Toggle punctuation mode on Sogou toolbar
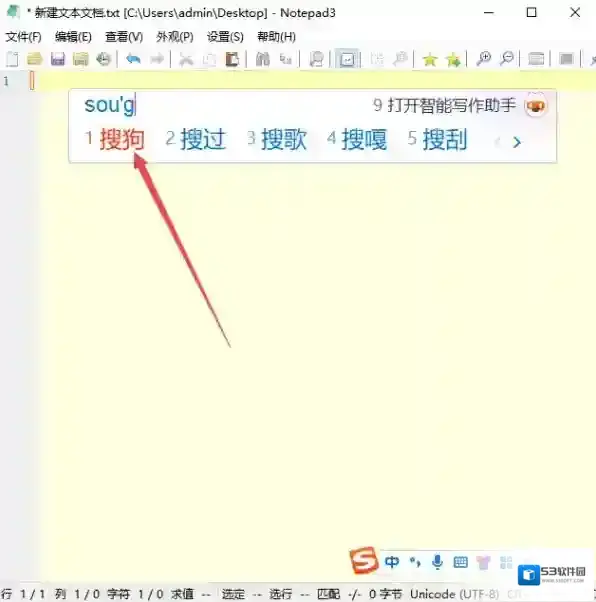596x602 pixels. point(415,562)
